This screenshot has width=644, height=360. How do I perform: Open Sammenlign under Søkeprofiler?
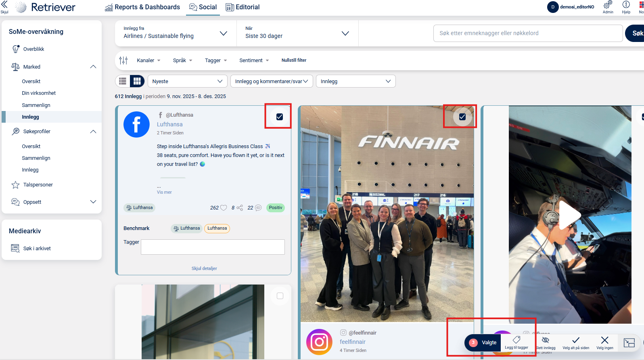click(x=36, y=158)
